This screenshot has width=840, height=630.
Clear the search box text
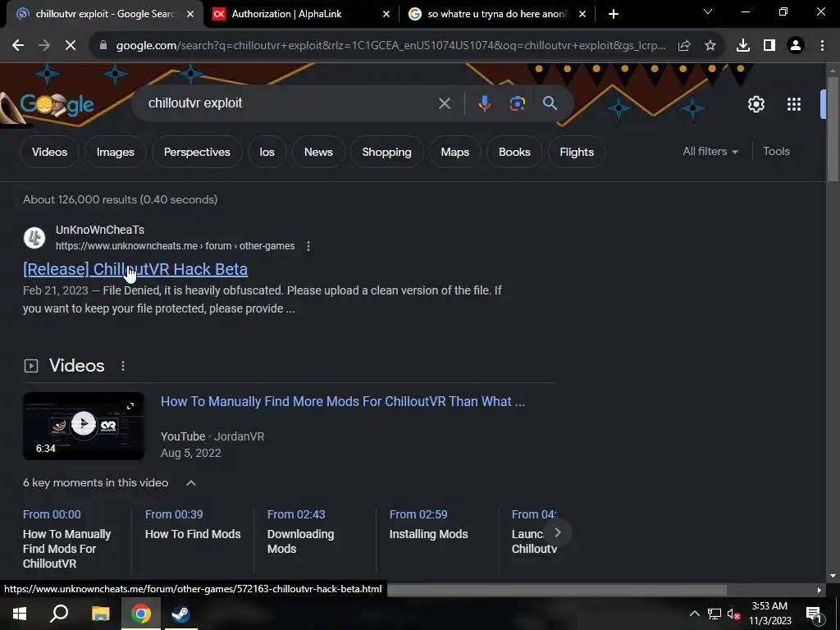(445, 103)
